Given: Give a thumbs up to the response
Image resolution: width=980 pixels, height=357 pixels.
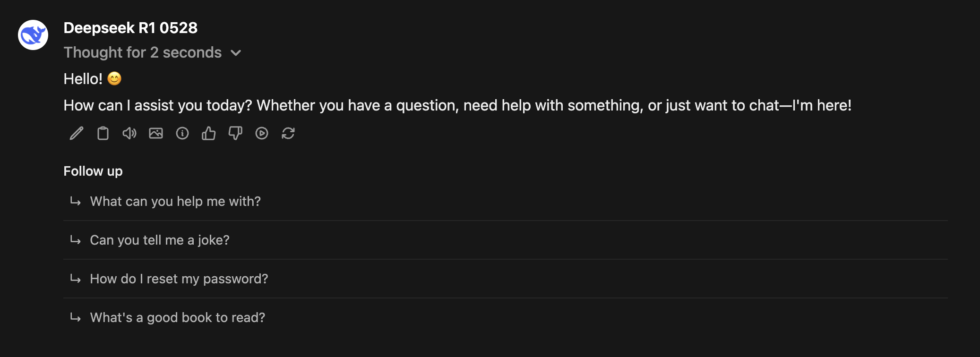Looking at the screenshot, I should point(209,134).
